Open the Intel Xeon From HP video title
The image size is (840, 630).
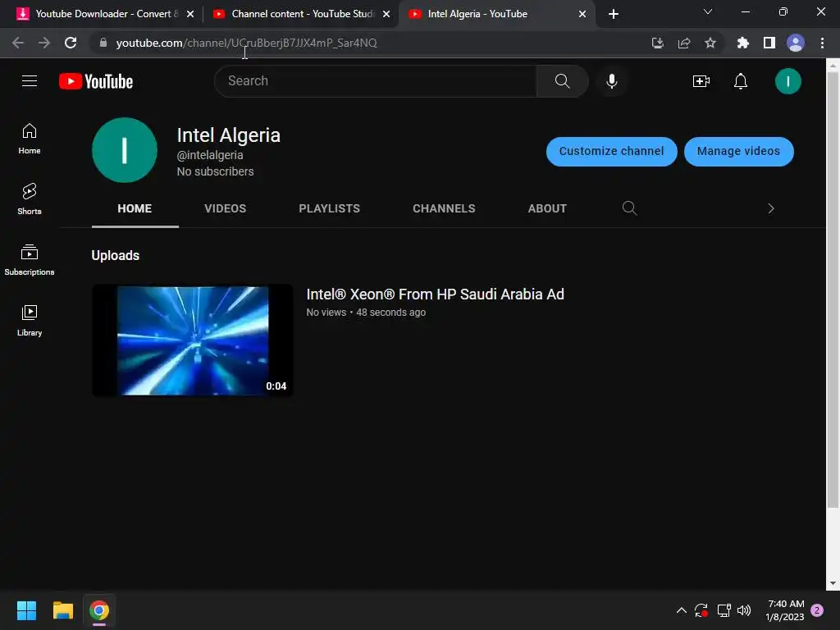point(435,294)
